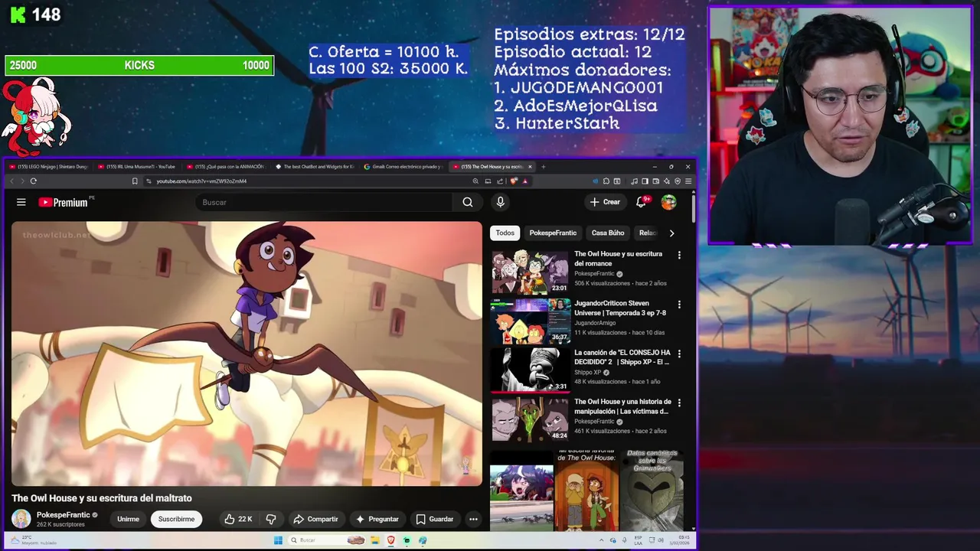Screen dimensions: 980x551
Task: Click the Guardar button
Action: (435, 519)
